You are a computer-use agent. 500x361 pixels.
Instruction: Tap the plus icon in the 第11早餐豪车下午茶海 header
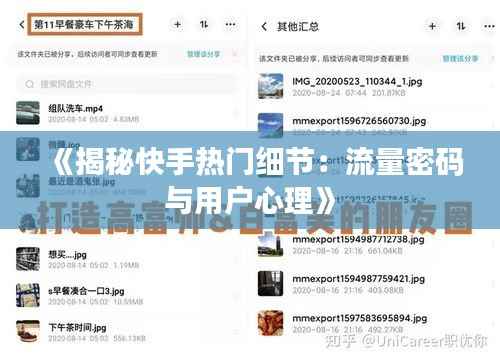177,24
